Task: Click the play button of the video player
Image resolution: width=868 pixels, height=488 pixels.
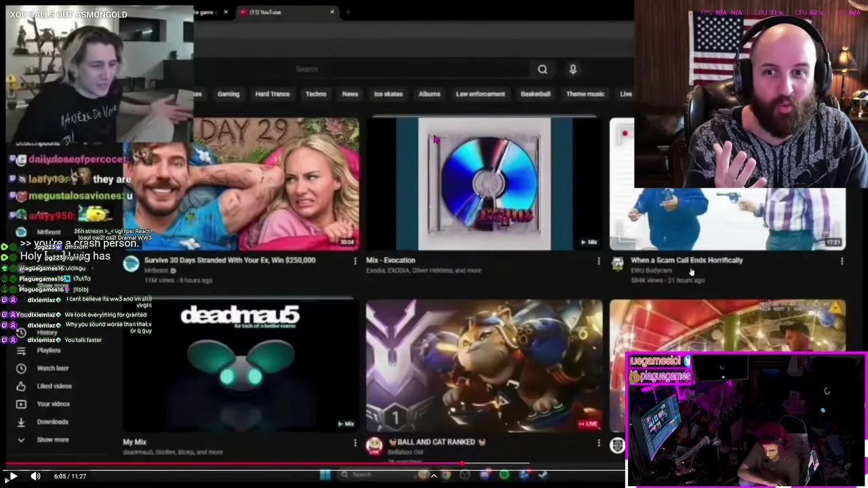Action: [13, 476]
